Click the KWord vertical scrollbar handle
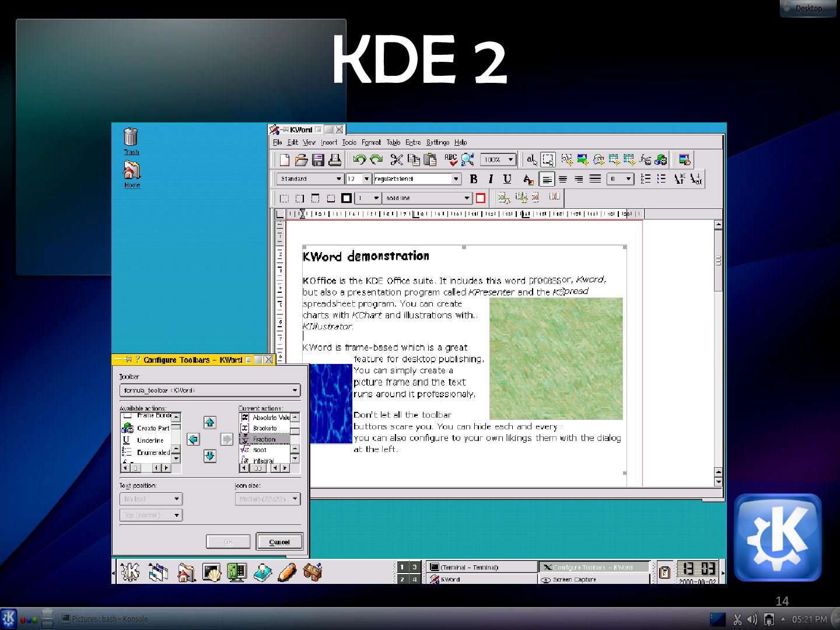Image resolution: width=840 pixels, height=630 pixels. point(718,260)
